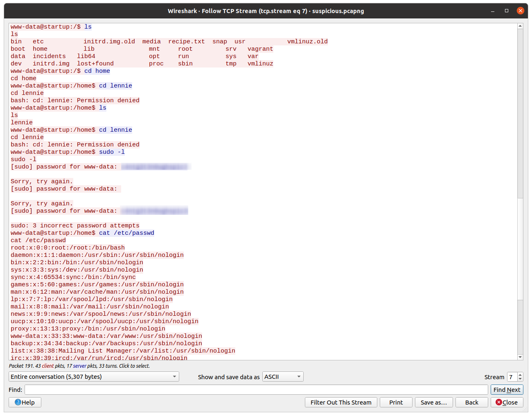Click Filter Out This Stream button

click(x=341, y=402)
